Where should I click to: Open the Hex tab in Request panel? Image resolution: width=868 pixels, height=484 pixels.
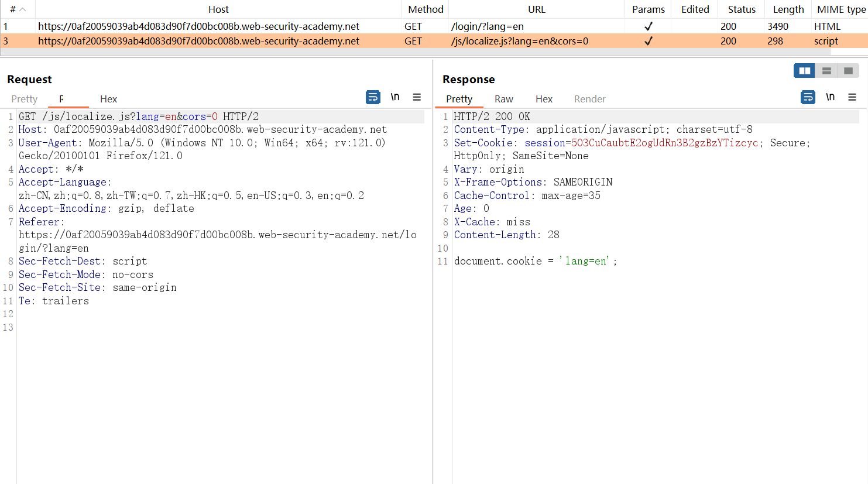pyautogui.click(x=108, y=99)
